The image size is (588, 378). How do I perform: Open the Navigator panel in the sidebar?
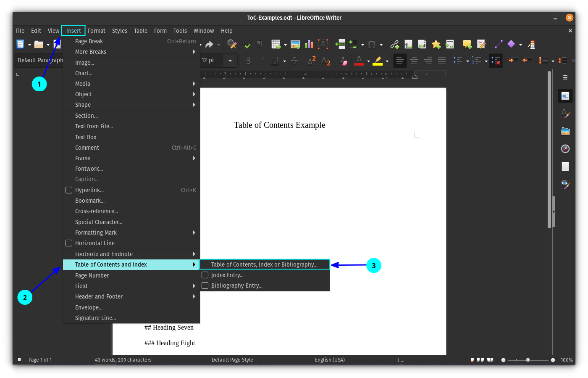565,148
